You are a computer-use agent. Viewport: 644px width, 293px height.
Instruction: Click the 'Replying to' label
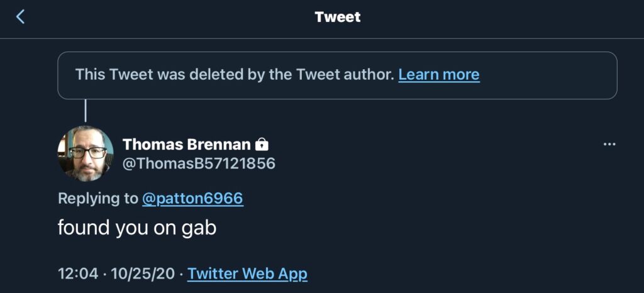[x=97, y=199]
